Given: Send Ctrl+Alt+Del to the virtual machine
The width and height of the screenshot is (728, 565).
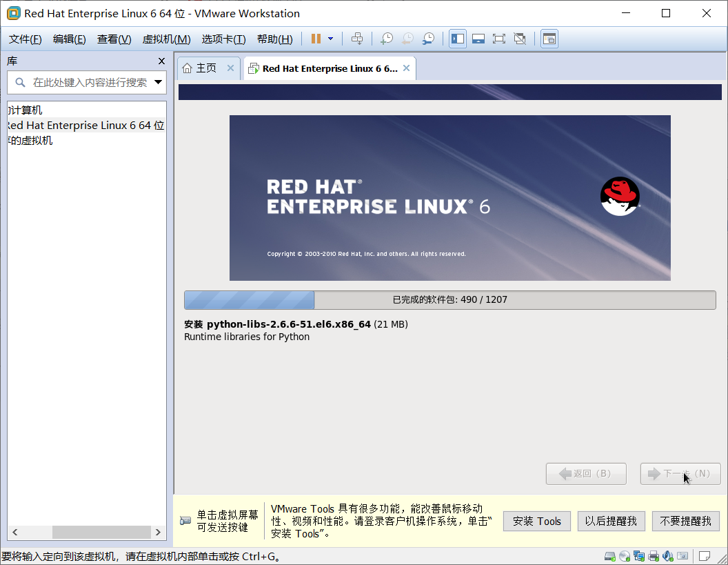Looking at the screenshot, I should [357, 39].
